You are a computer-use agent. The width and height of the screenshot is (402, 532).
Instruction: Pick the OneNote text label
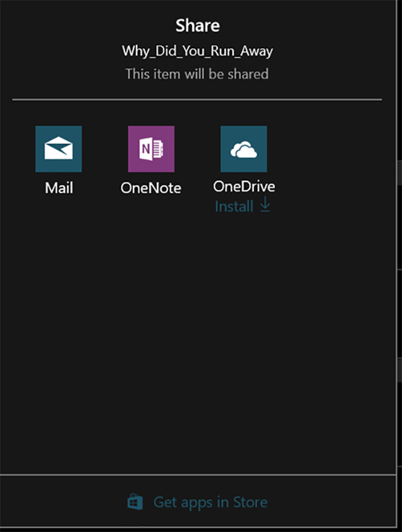pyautogui.click(x=151, y=188)
